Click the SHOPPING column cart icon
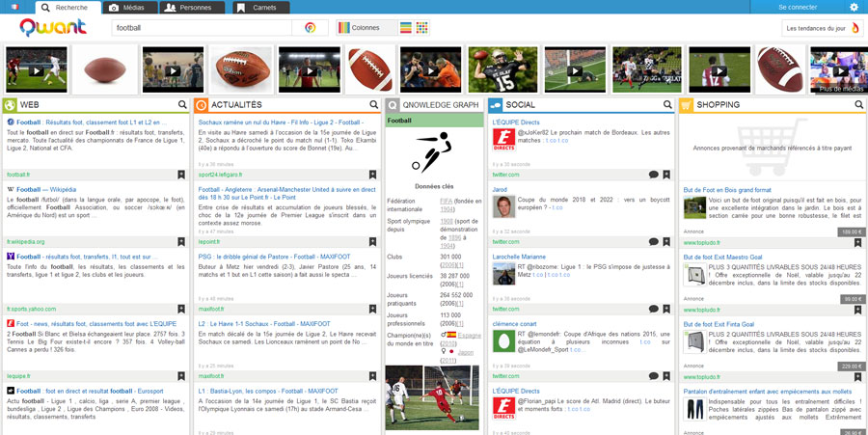The width and height of the screenshot is (868, 435). tap(686, 104)
